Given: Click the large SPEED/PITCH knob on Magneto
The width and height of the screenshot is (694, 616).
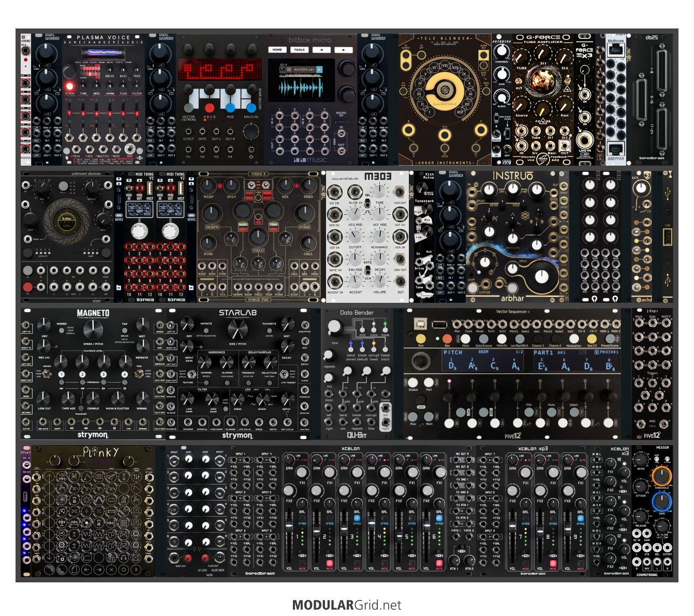Looking at the screenshot, I should [92, 330].
